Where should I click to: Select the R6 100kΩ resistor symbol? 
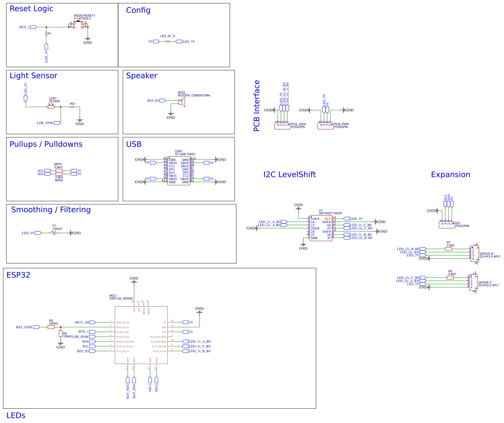(x=61, y=333)
